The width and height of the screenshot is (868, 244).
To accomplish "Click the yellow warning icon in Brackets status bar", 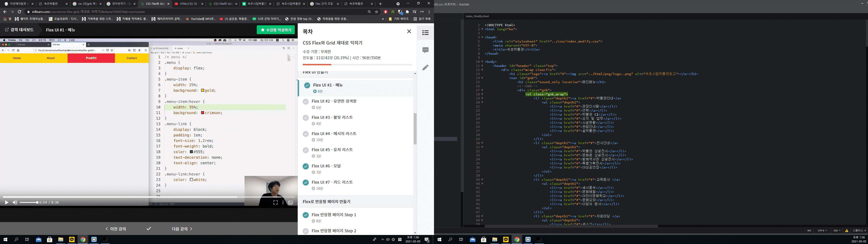I will [847, 230].
